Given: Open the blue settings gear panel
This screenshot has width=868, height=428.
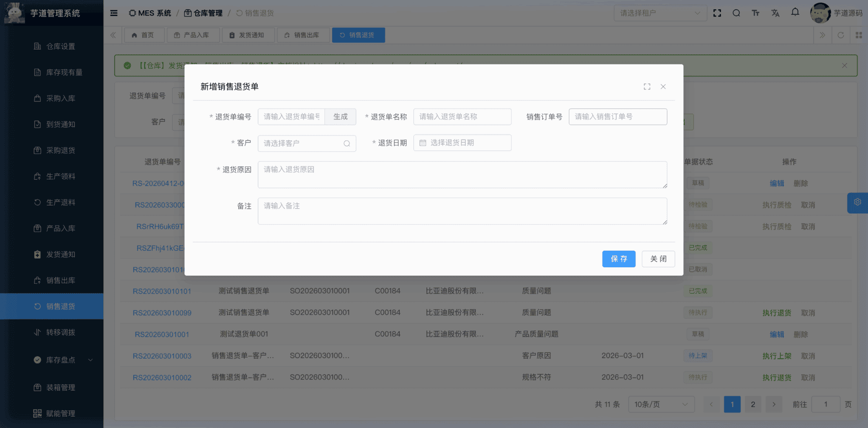Looking at the screenshot, I should coord(858,203).
